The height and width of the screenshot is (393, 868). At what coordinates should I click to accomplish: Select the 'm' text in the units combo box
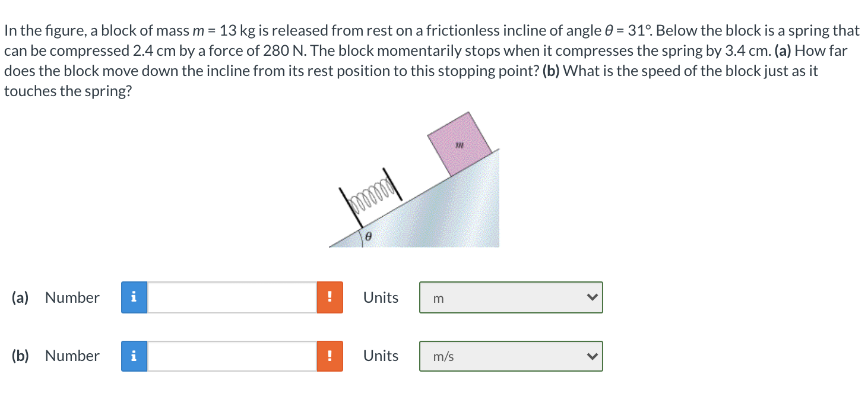pos(438,298)
